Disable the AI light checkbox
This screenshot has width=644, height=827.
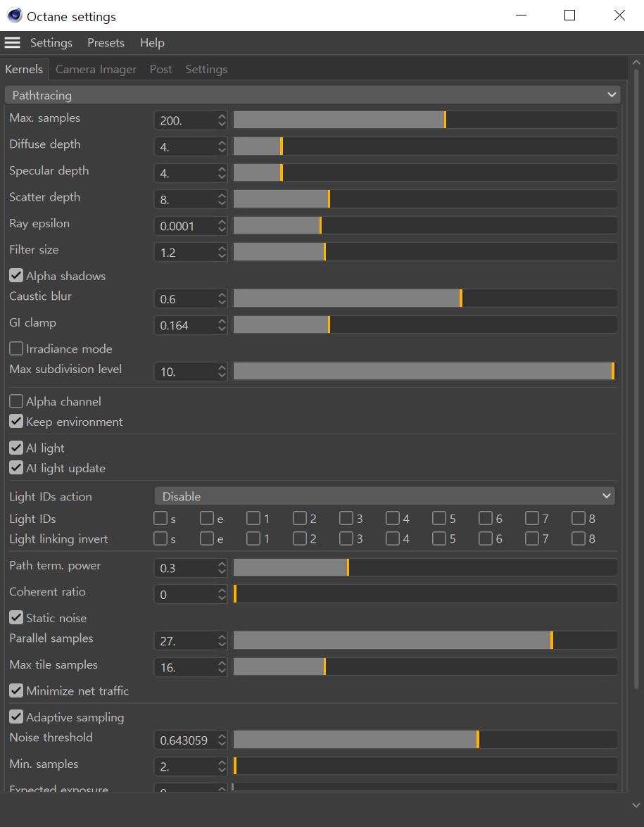(16, 448)
